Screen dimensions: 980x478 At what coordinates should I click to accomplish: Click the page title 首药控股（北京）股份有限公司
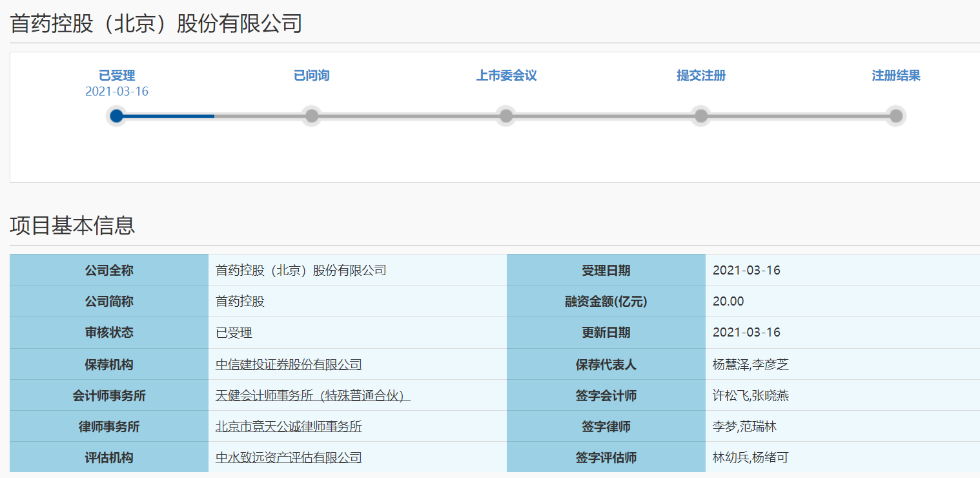(x=156, y=24)
